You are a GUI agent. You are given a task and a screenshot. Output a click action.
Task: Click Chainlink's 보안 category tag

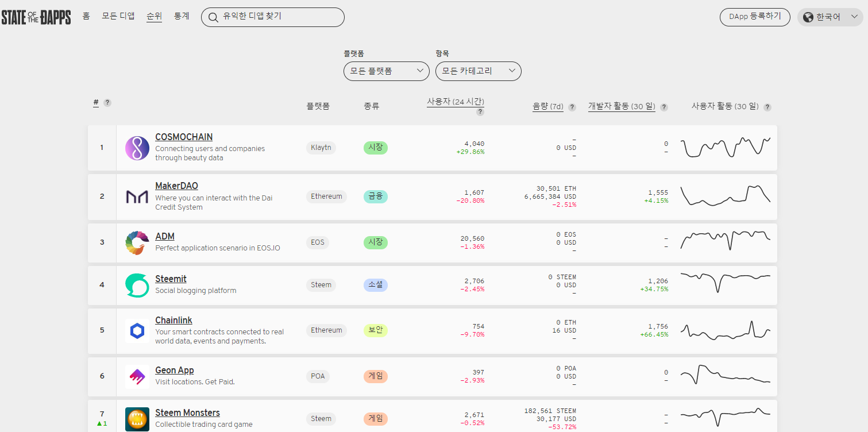[x=376, y=330]
